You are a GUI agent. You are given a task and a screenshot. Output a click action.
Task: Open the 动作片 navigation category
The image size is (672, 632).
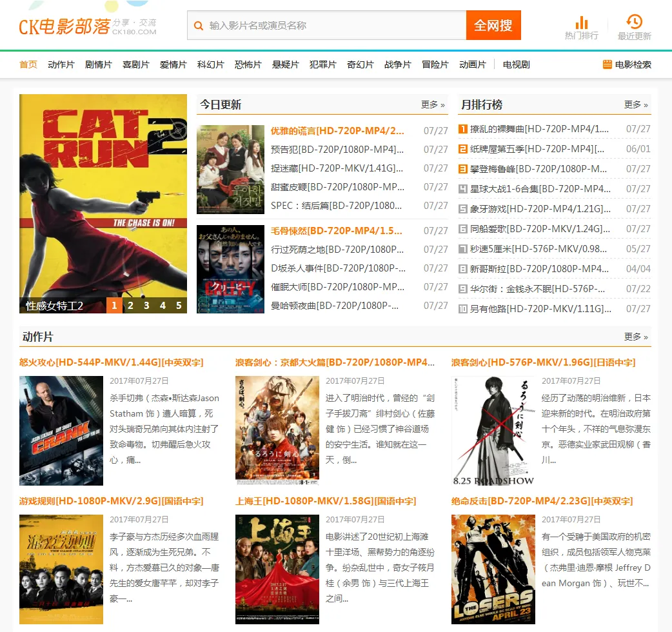[x=61, y=64]
